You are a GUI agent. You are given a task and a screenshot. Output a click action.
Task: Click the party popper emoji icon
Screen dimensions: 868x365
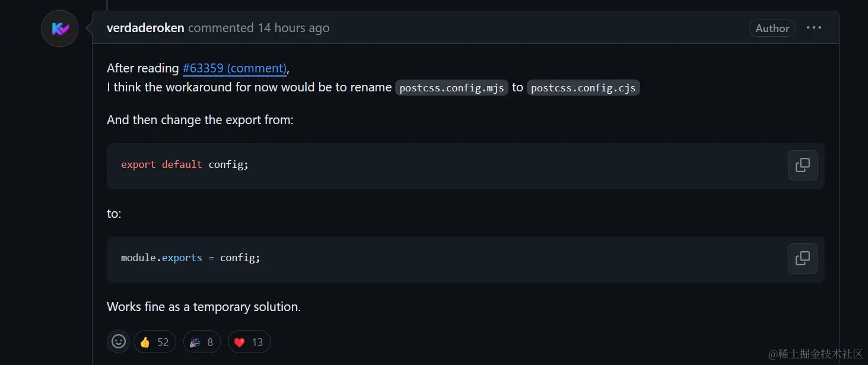point(195,342)
